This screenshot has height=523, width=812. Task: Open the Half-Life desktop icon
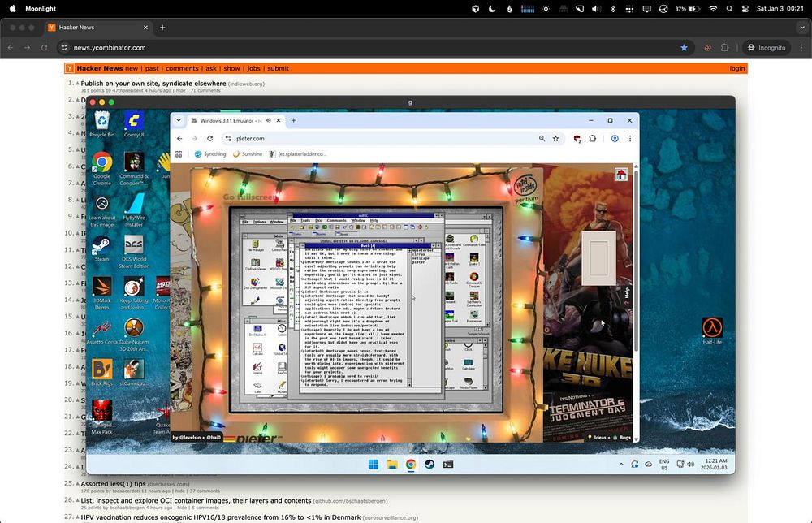coord(712,331)
